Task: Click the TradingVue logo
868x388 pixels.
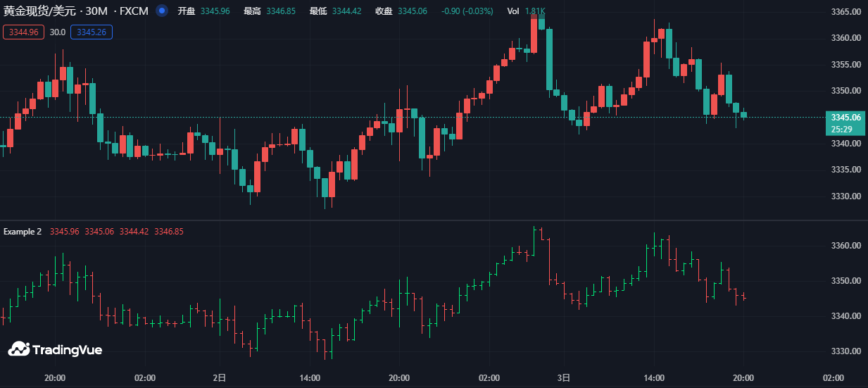Action: coord(55,349)
